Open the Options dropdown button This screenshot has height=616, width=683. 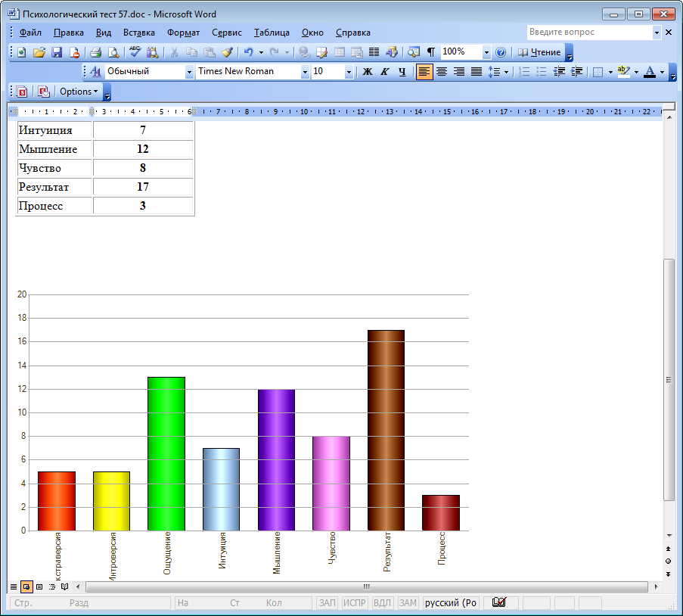click(79, 92)
